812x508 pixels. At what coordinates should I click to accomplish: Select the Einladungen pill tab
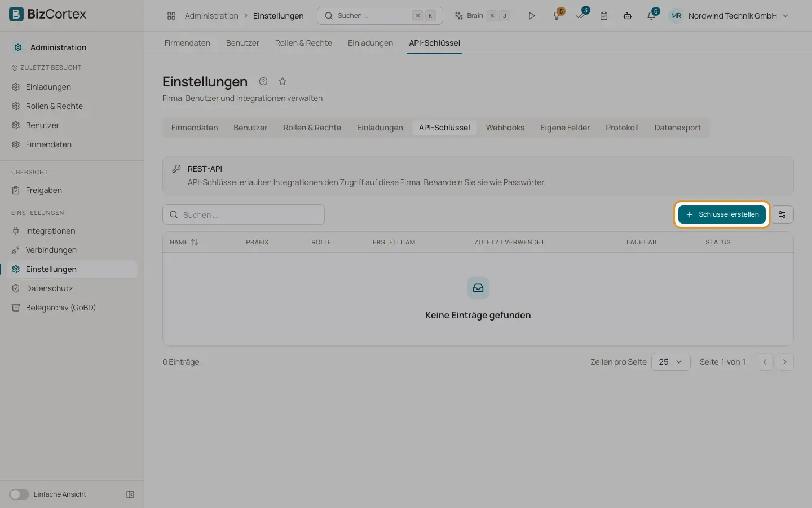[x=380, y=128]
